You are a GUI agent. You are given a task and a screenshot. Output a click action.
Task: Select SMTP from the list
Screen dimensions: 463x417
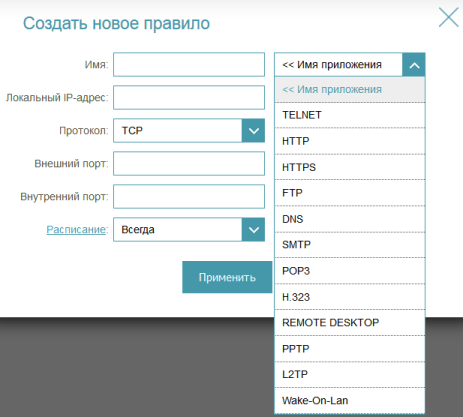350,245
